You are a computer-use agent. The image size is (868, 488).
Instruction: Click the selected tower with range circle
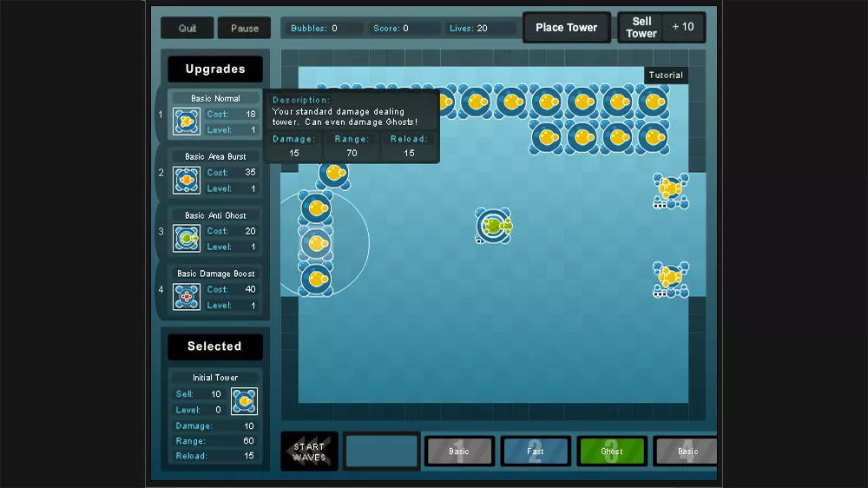(x=317, y=244)
